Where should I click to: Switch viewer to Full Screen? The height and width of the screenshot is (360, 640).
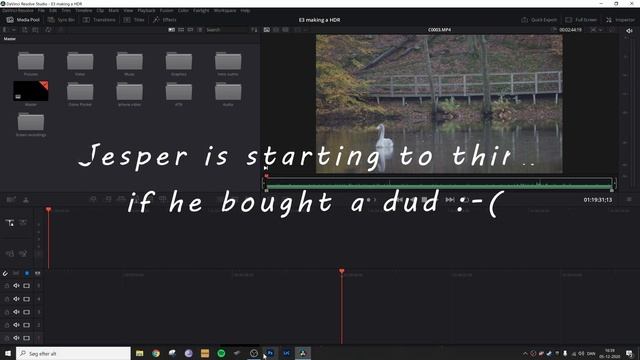(581, 20)
